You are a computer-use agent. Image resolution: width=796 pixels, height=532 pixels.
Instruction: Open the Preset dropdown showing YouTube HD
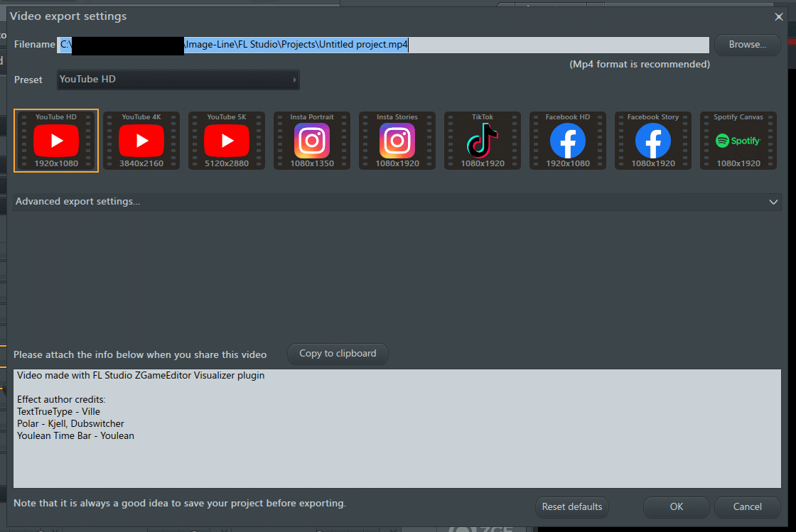[178, 80]
